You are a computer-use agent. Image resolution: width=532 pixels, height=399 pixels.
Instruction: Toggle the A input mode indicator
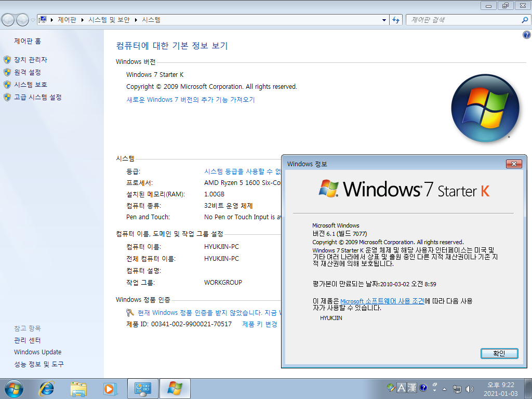coord(402,388)
